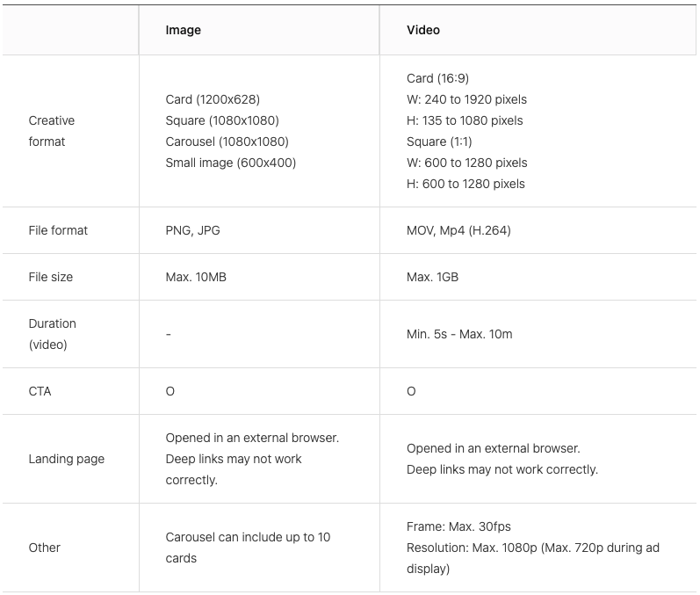Click the Landing page row label
Image resolution: width=700 pixels, height=595 pixels.
point(67,459)
